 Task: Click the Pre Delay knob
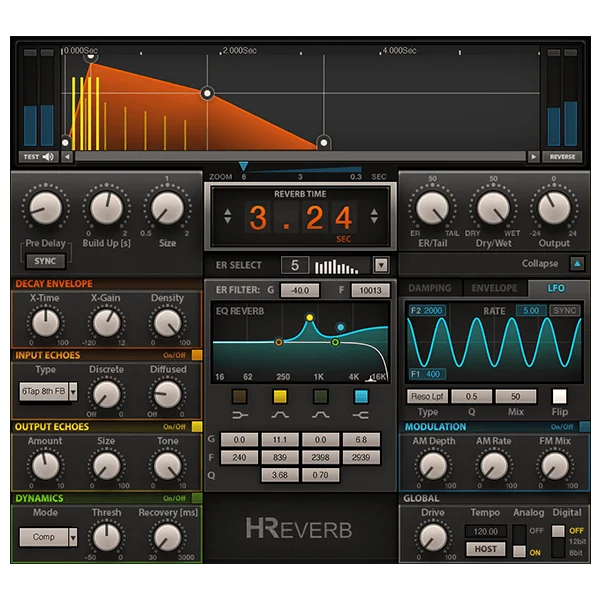tap(46, 208)
